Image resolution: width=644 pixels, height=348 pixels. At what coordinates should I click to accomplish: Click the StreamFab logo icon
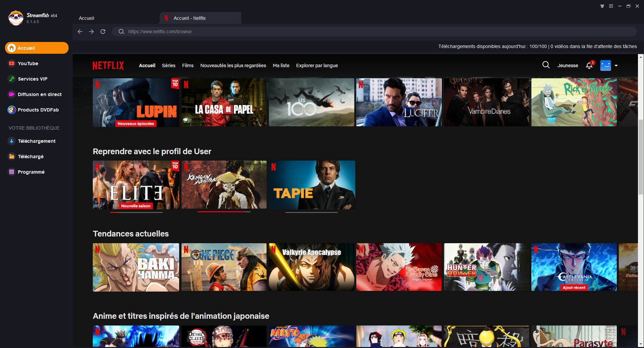(15, 18)
